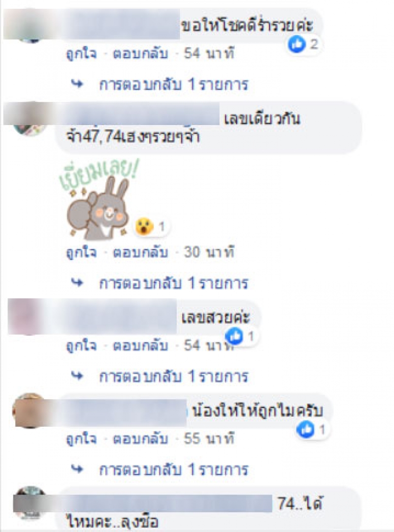This screenshot has width=394, height=532.
Task: Reply to น้องให้ให้ถูกไมครับ comment via ตอบกลับ
Action: [x=140, y=438]
